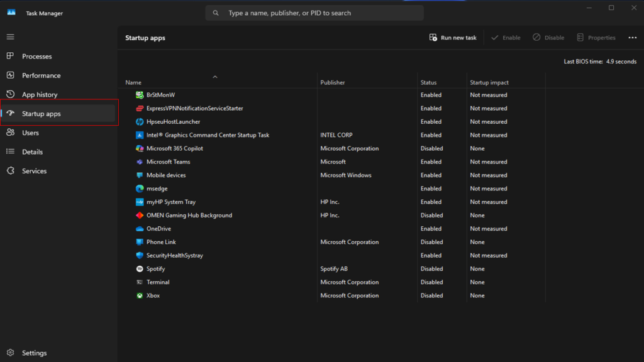644x362 pixels.
Task: Click the Xbox app icon
Action: coord(140,295)
